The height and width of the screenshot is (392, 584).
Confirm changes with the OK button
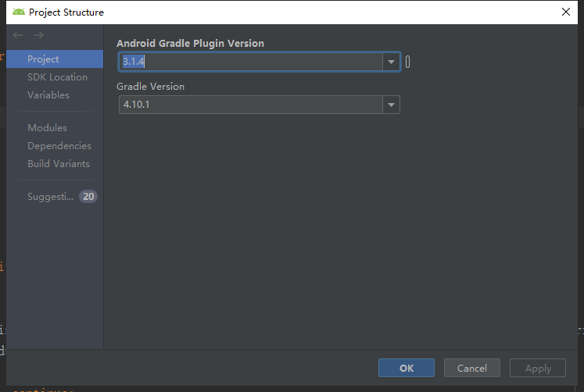[407, 368]
